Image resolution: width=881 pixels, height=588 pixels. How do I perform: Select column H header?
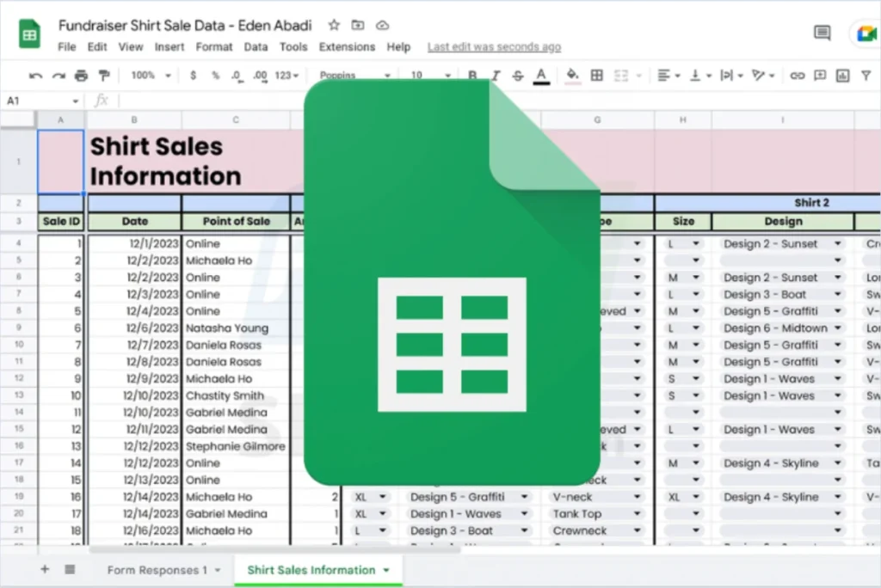pyautogui.click(x=682, y=119)
